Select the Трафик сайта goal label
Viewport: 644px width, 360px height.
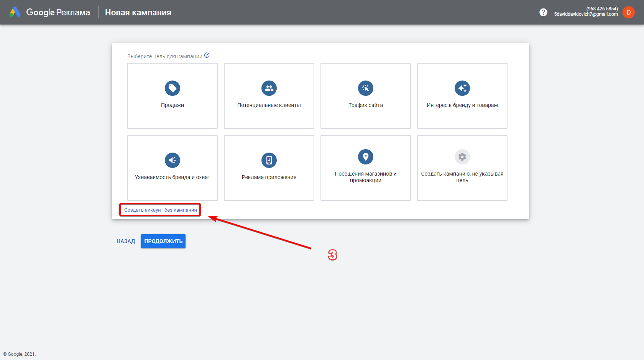pyautogui.click(x=366, y=105)
